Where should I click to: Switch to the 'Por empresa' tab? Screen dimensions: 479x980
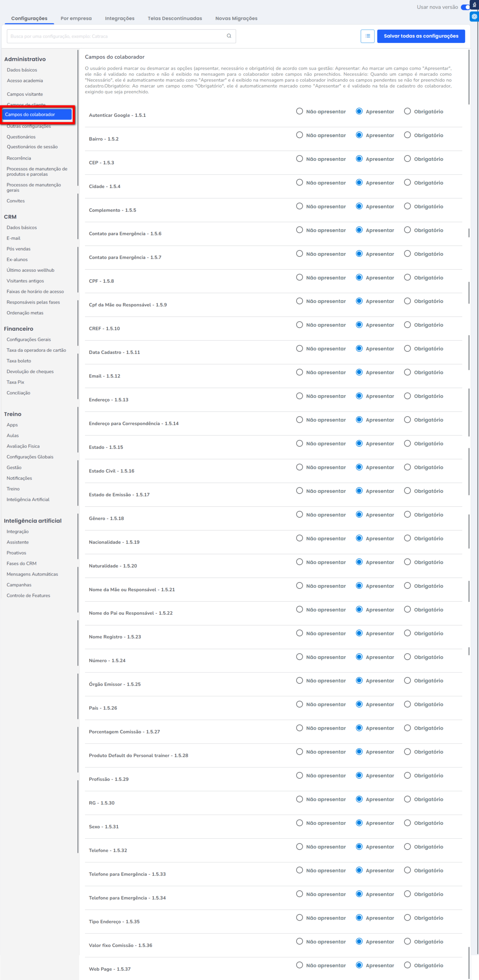click(76, 18)
